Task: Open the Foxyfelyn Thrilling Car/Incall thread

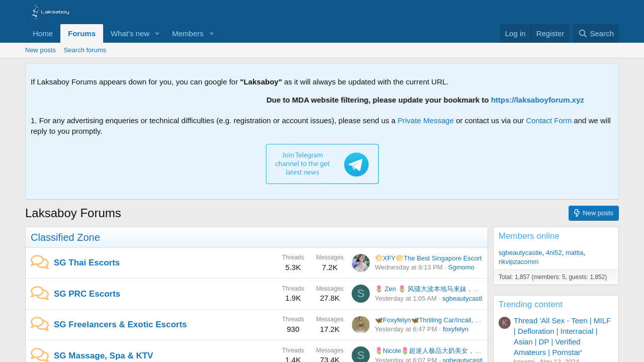Action: pos(428,320)
